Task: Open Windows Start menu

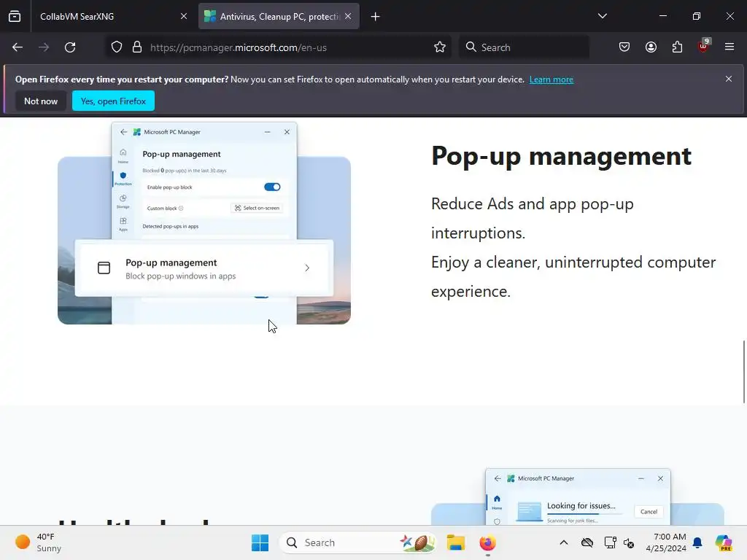Action: pyautogui.click(x=260, y=542)
